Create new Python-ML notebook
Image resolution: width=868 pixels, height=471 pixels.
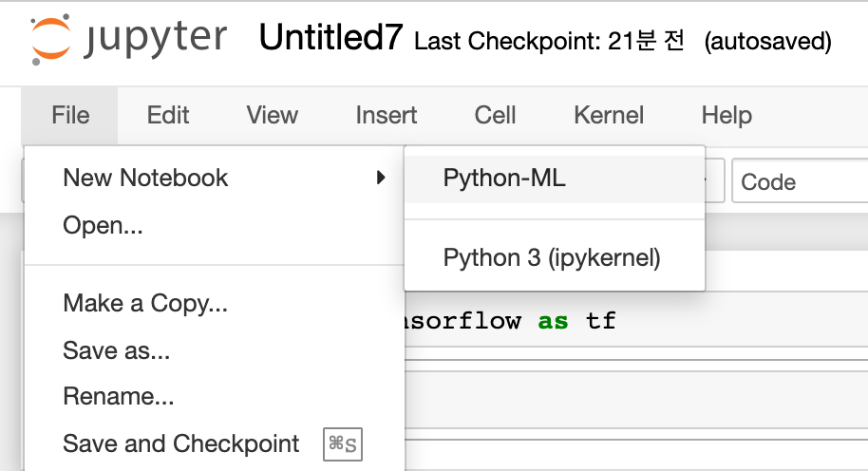click(x=555, y=179)
